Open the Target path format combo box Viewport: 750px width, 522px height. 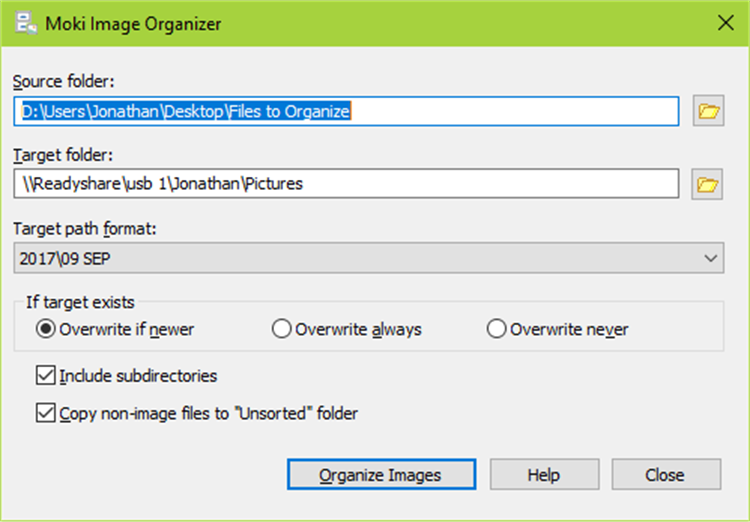[x=369, y=258]
